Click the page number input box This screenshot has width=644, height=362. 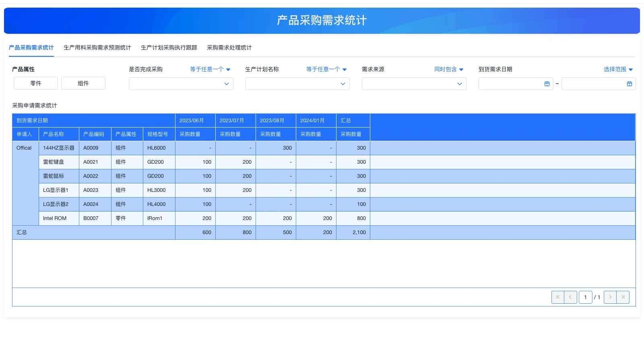click(x=585, y=297)
